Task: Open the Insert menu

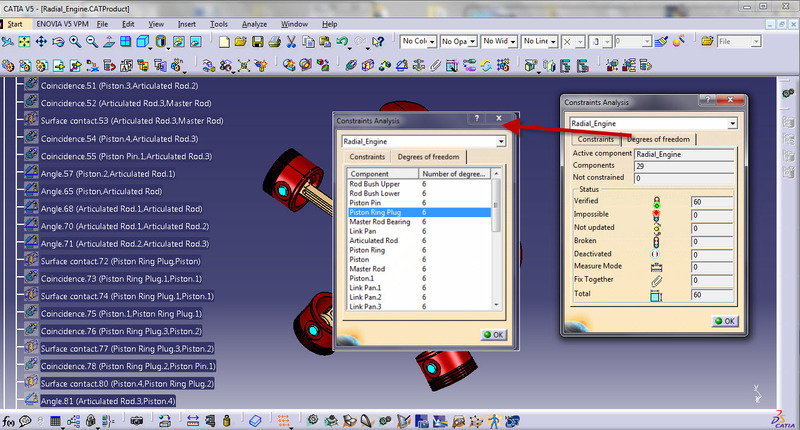Action: (187, 24)
